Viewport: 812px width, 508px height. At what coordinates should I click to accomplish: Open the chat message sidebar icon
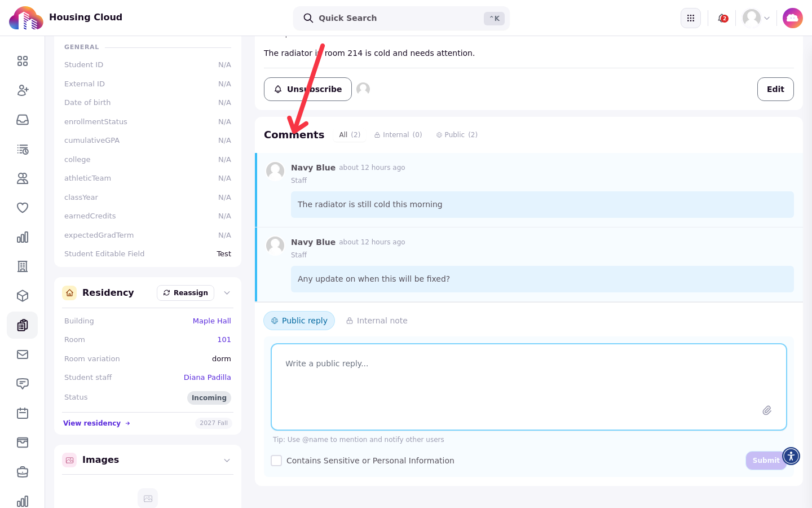(23, 384)
